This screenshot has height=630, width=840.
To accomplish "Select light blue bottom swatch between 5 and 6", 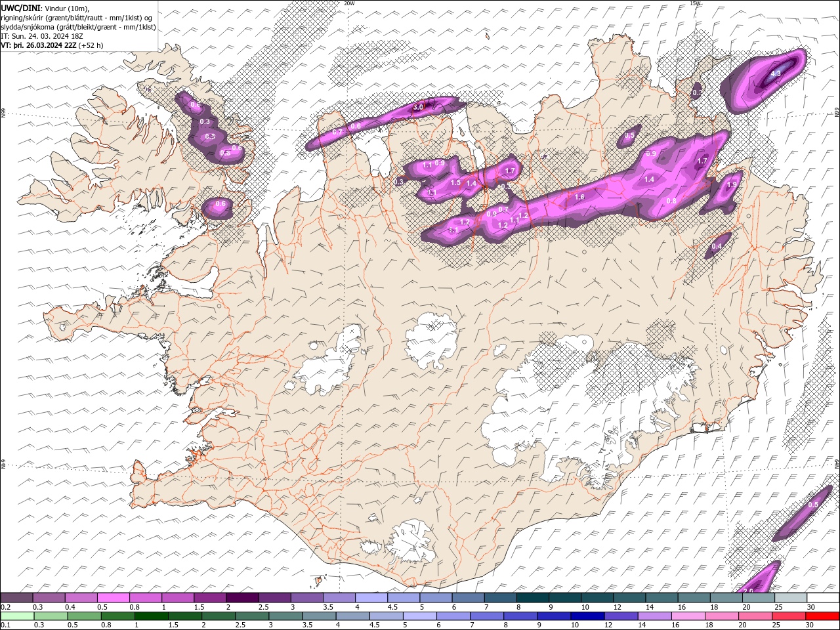I will (x=420, y=616).
